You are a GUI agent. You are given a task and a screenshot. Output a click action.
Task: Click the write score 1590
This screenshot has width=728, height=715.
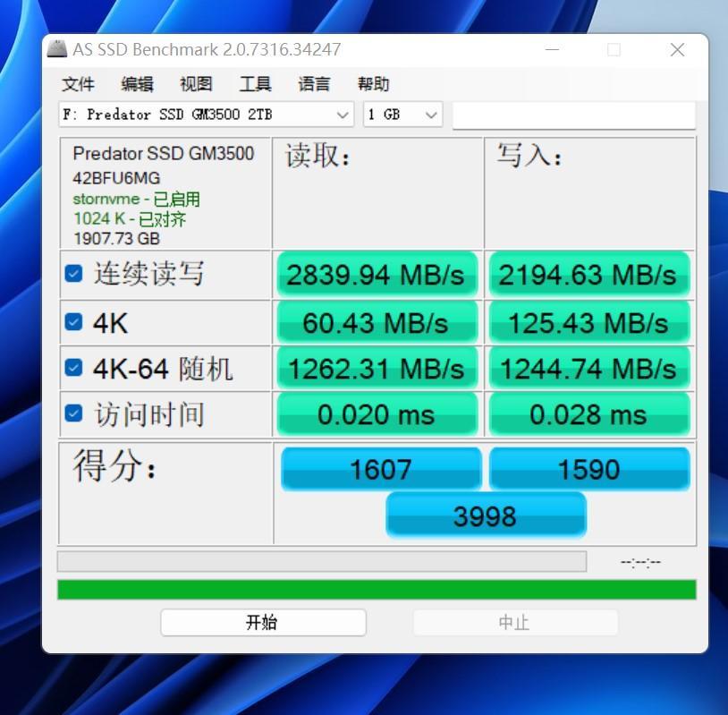click(589, 469)
